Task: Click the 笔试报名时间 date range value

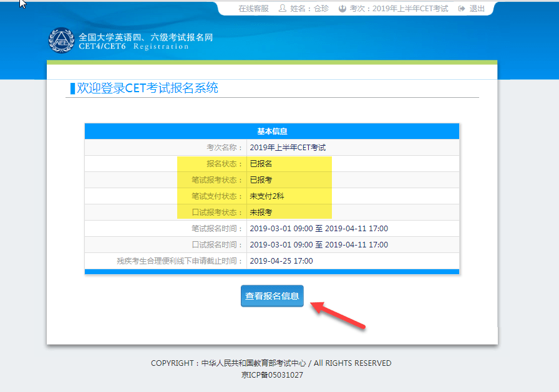Action: [319, 229]
